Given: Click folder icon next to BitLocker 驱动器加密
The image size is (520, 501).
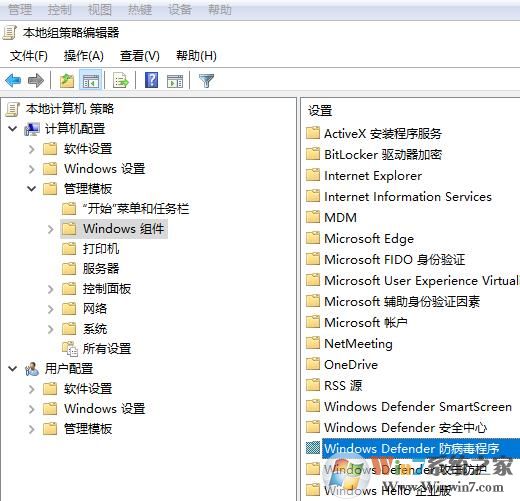Looking at the screenshot, I should [x=313, y=154].
